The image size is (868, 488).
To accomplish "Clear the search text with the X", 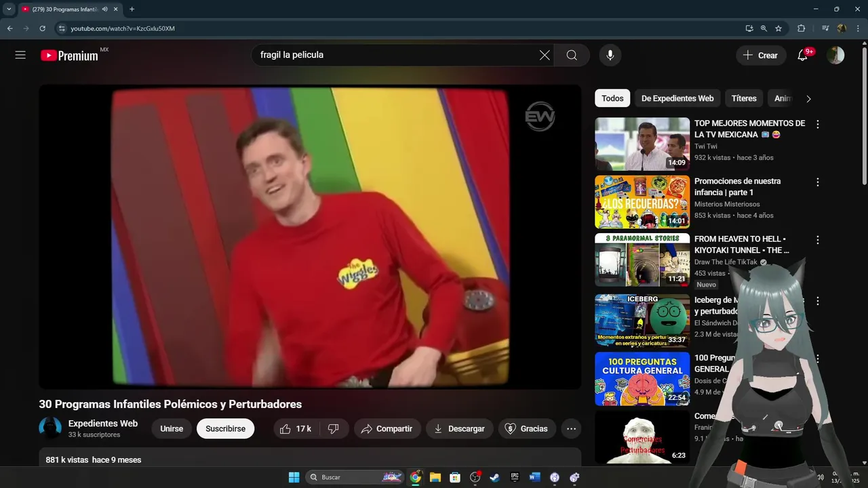I will [545, 55].
